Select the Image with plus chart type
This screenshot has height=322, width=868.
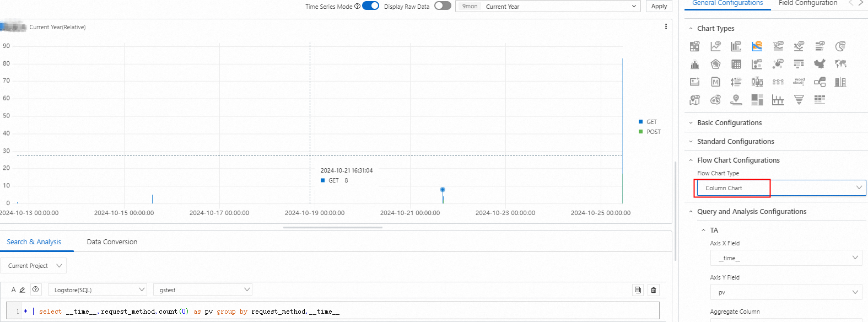[694, 82]
